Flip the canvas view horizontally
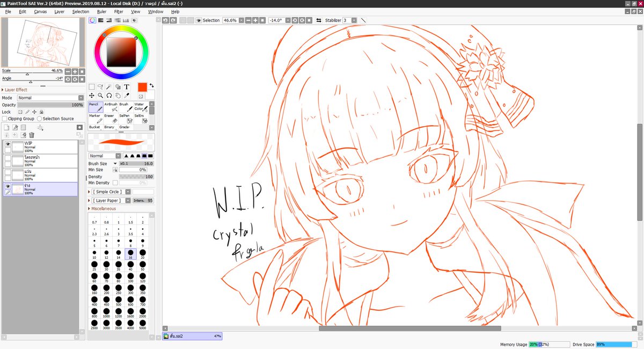This screenshot has width=644, height=349. [319, 20]
